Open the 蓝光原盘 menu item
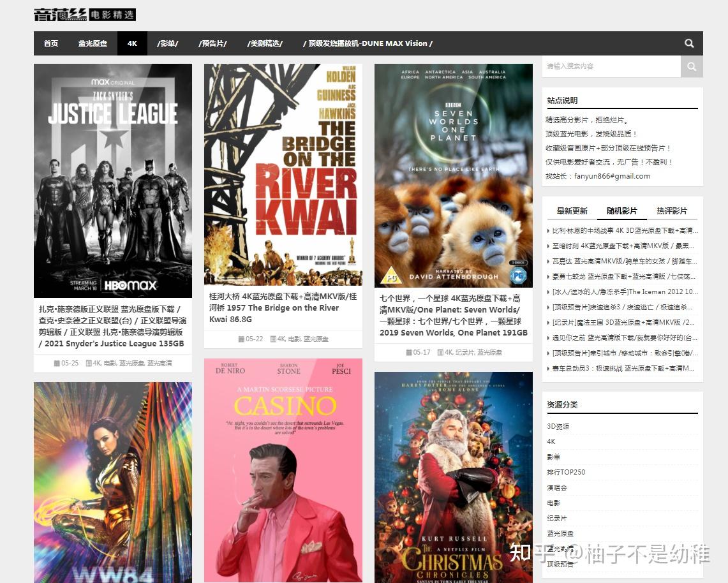Image resolution: width=728 pixels, height=583 pixels. tap(93, 43)
